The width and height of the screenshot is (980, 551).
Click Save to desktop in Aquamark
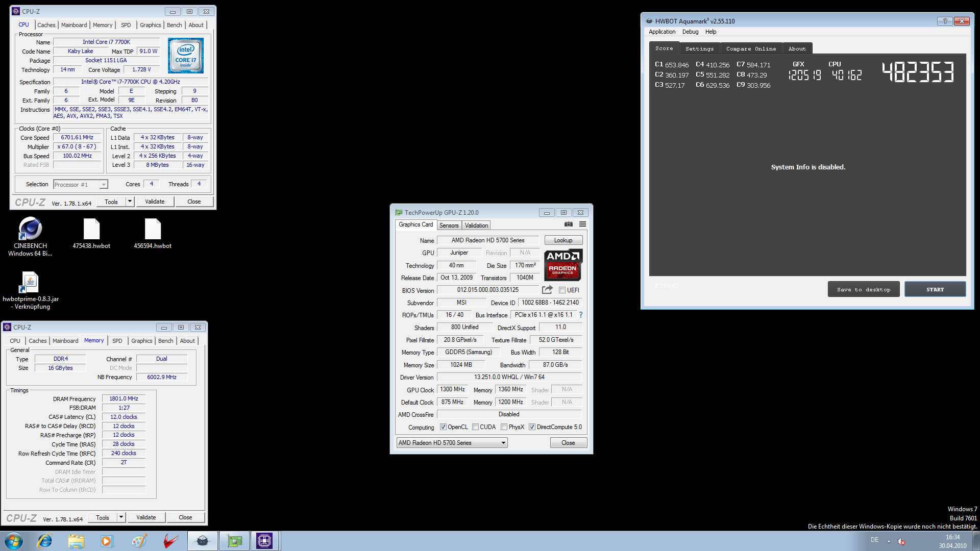(x=864, y=289)
